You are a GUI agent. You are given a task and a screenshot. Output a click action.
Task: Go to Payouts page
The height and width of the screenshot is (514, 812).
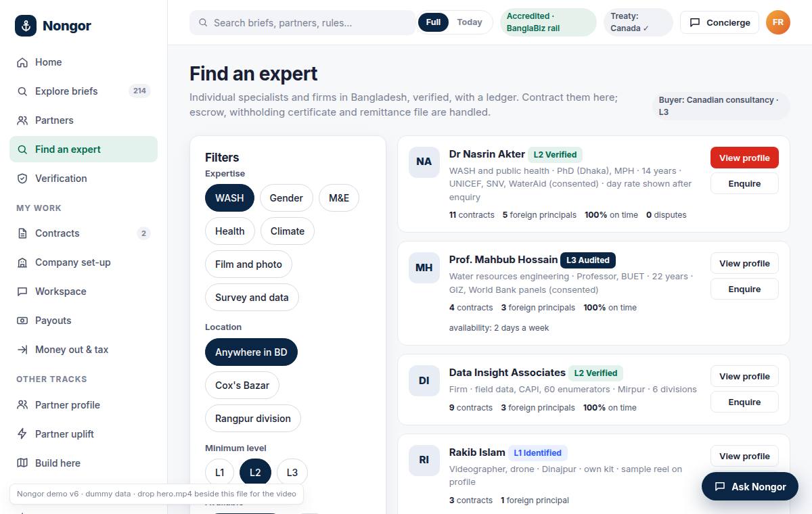coord(83,321)
